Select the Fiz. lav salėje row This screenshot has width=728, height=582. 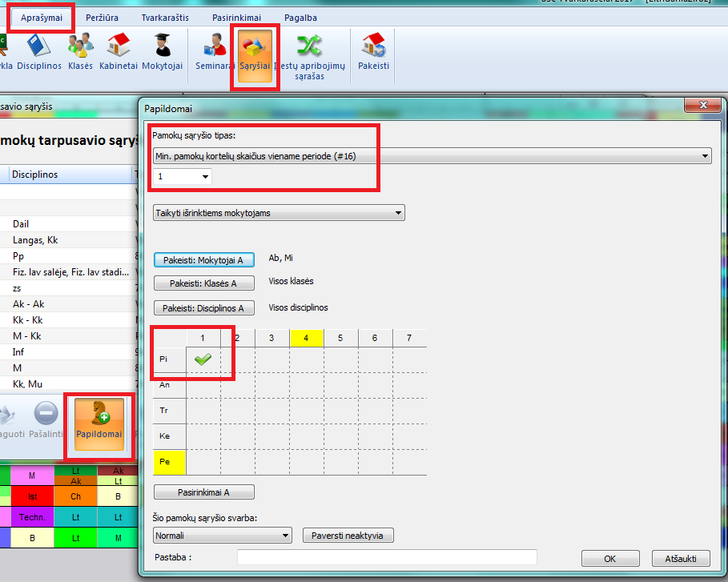pyautogui.click(x=69, y=272)
